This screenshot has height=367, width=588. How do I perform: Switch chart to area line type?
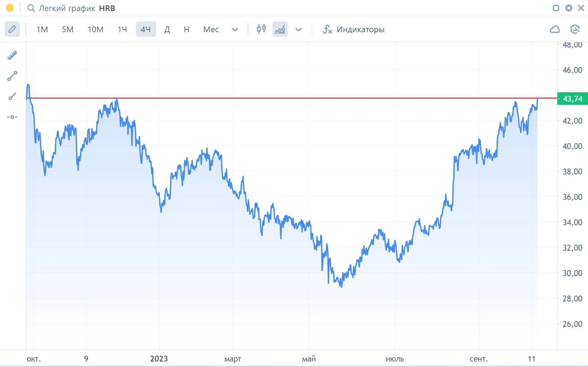coord(280,29)
